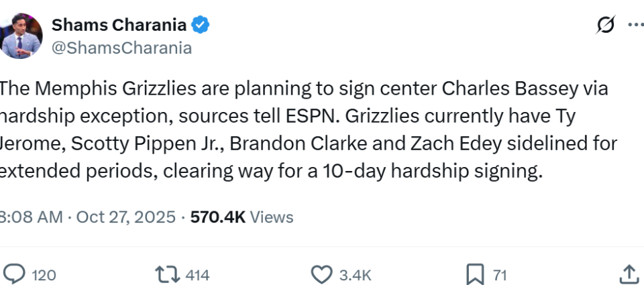Click the repost arrows icon
Screen dimensions: 644x285
pyautogui.click(x=165, y=274)
